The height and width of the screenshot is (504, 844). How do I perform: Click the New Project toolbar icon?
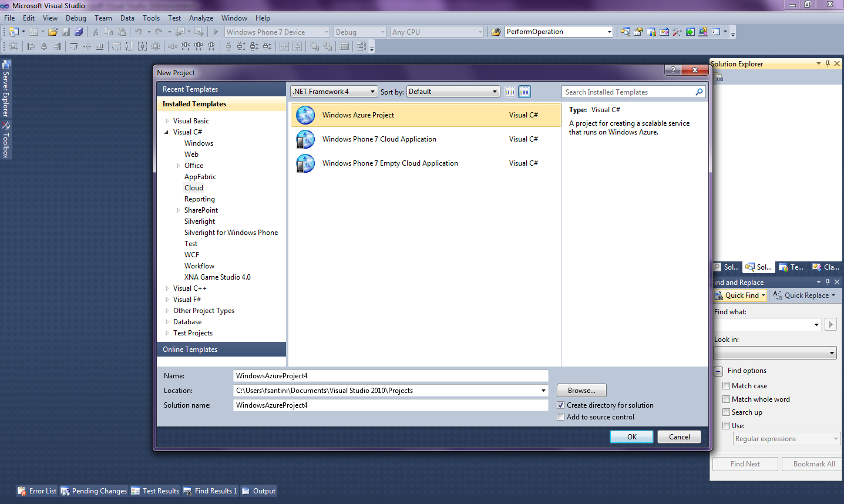(x=14, y=32)
